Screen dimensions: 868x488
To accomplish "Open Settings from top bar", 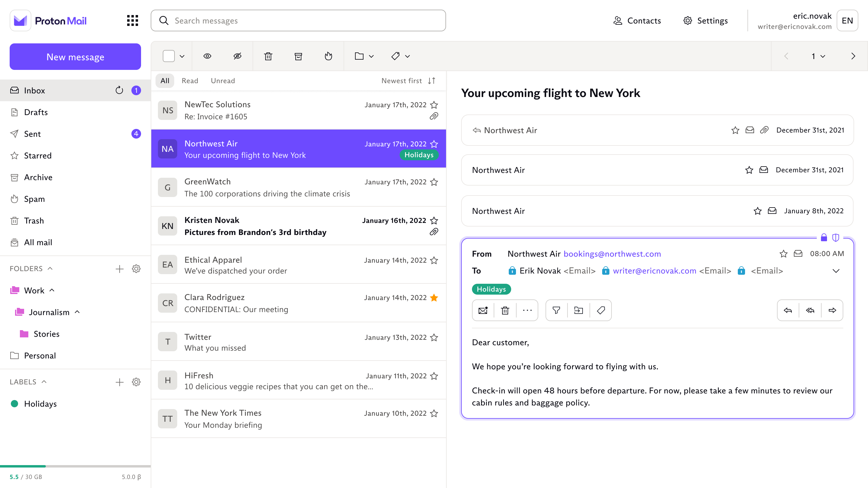I will click(705, 20).
